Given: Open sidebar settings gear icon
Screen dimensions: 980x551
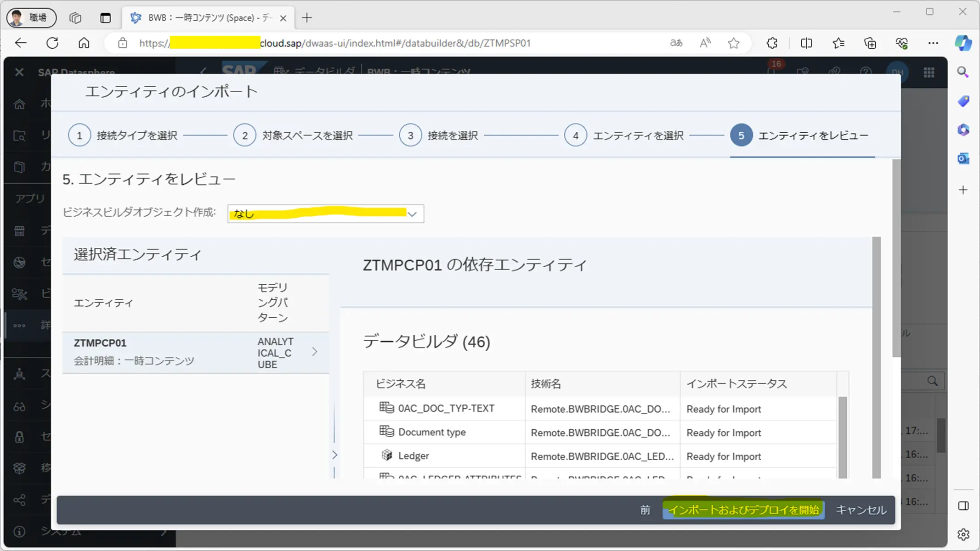Looking at the screenshot, I should (963, 534).
